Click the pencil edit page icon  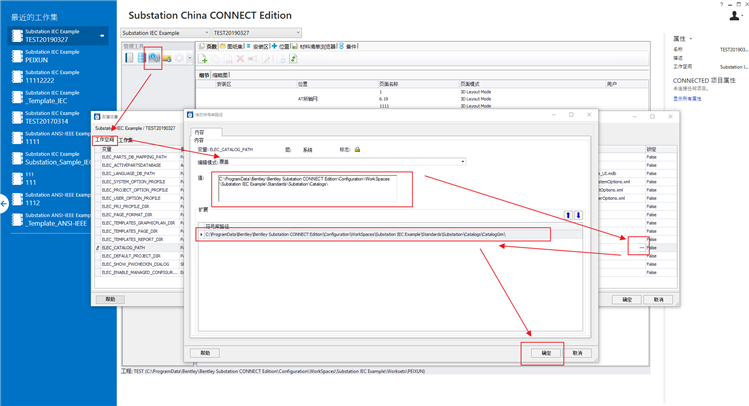(266, 59)
